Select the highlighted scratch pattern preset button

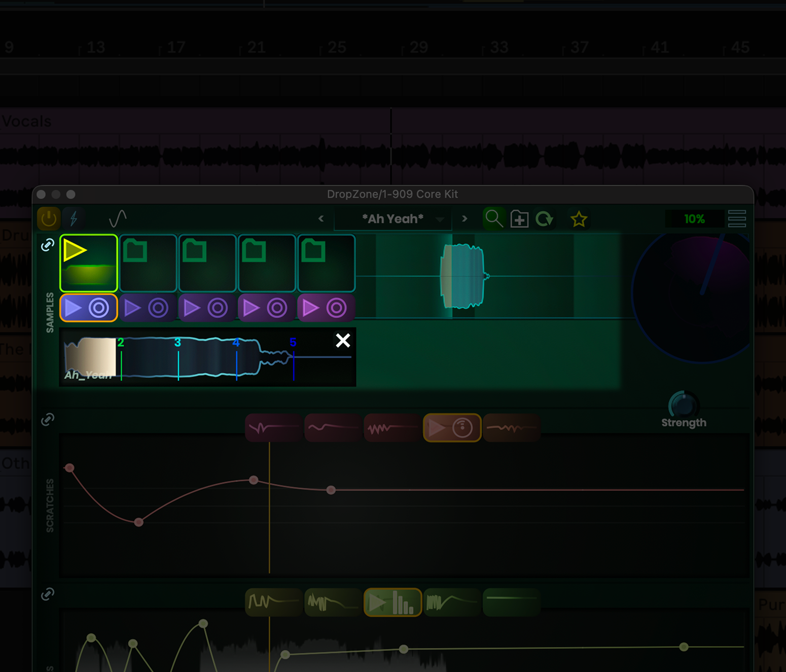452,428
